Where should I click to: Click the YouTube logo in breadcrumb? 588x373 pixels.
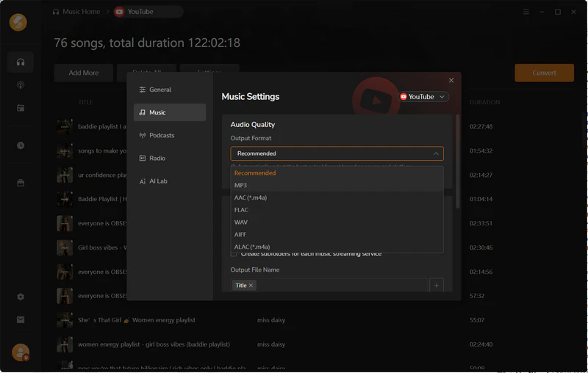119,12
